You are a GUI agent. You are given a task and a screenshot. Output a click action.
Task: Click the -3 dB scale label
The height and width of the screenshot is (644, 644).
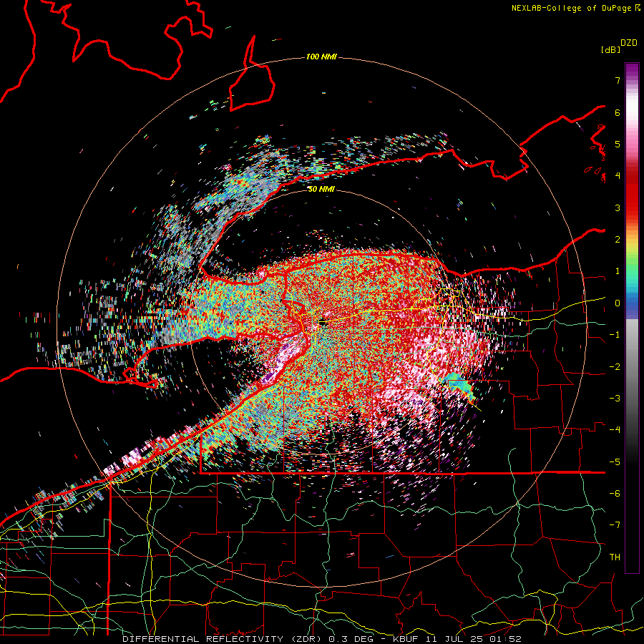point(615,399)
